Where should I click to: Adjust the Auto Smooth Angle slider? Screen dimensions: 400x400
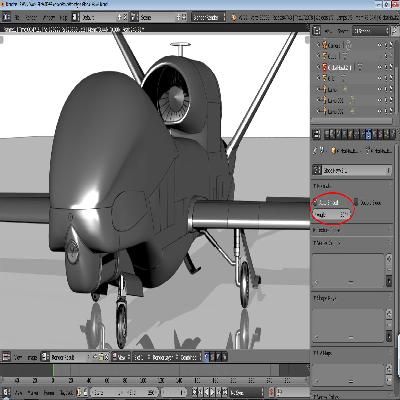click(x=332, y=215)
